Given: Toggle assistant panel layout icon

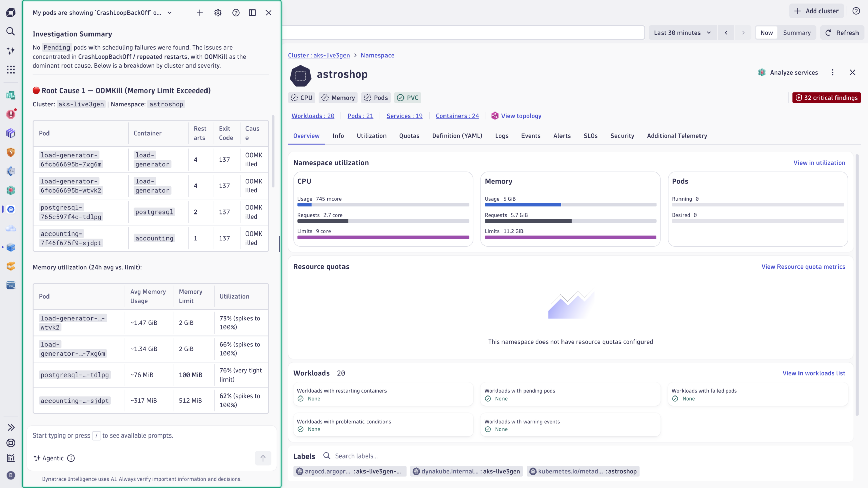Looking at the screenshot, I should (252, 13).
